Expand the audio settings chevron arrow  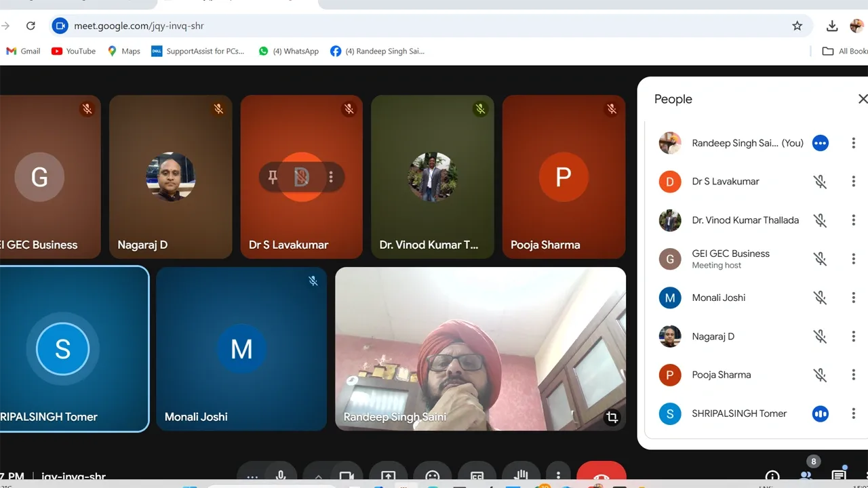pos(317,476)
